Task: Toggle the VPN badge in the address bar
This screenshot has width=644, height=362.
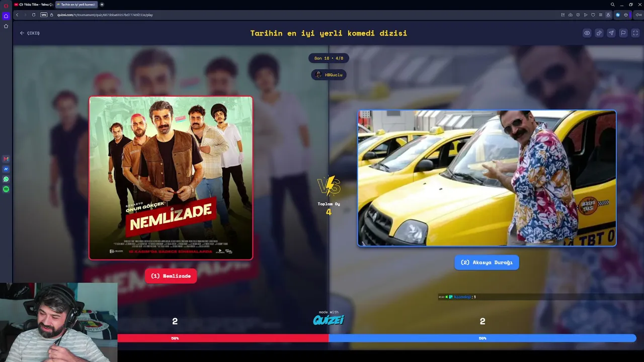Action: pyautogui.click(x=44, y=15)
